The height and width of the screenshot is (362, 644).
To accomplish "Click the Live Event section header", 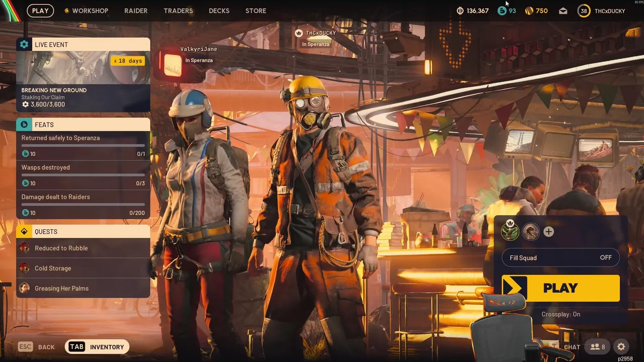I will (x=83, y=44).
